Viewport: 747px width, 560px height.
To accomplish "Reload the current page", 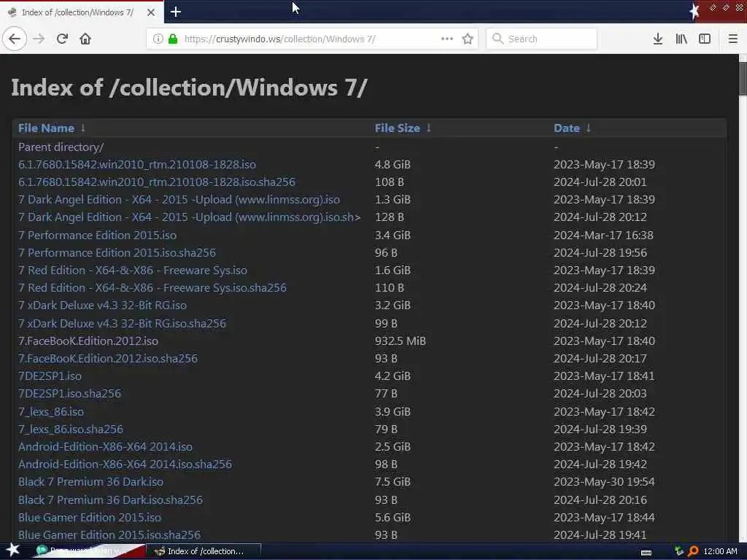I will tap(62, 39).
